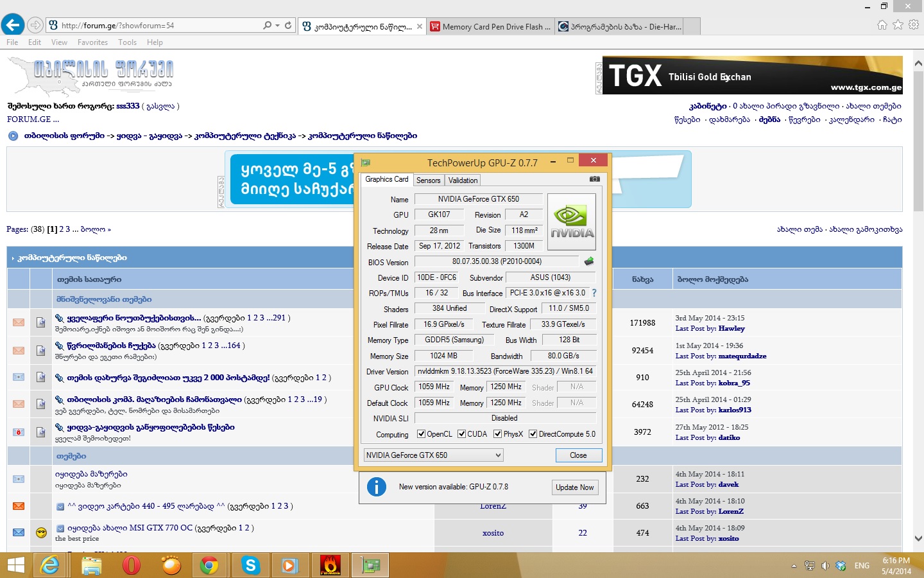Click the browser address bar URL field
The width and height of the screenshot is (924, 578).
click(x=154, y=26)
